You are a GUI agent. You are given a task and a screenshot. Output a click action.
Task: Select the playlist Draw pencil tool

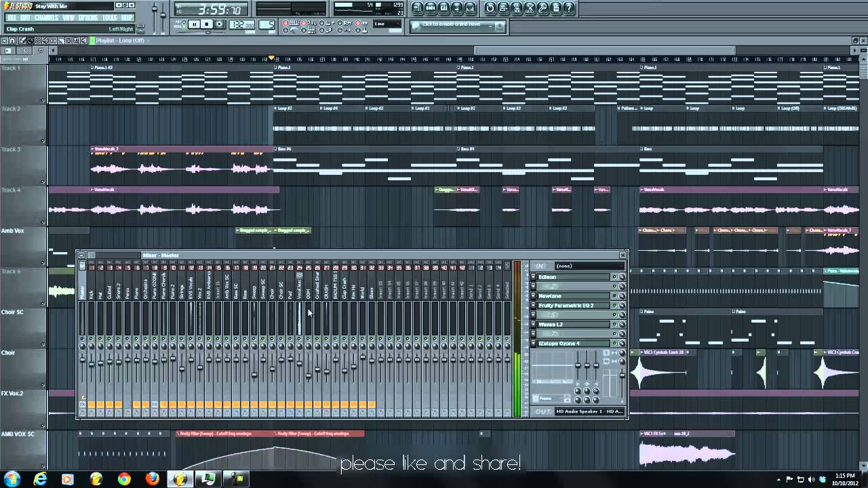click(22, 41)
